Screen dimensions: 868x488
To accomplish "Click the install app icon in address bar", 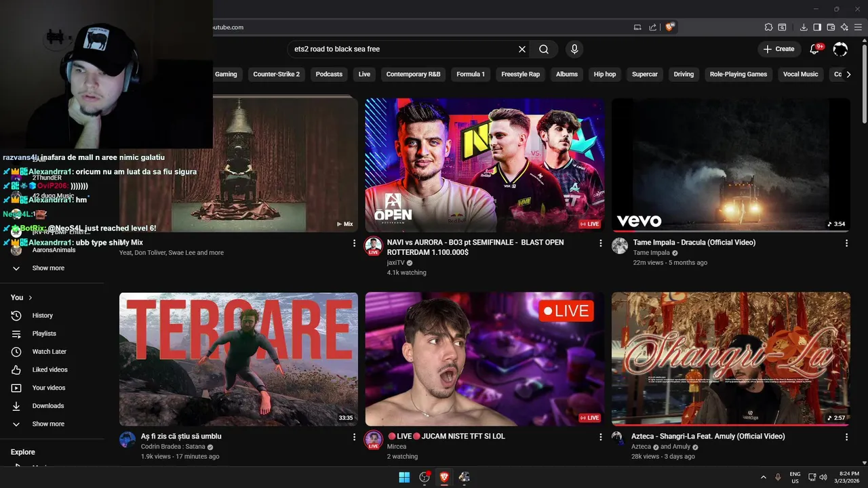I will click(x=637, y=27).
